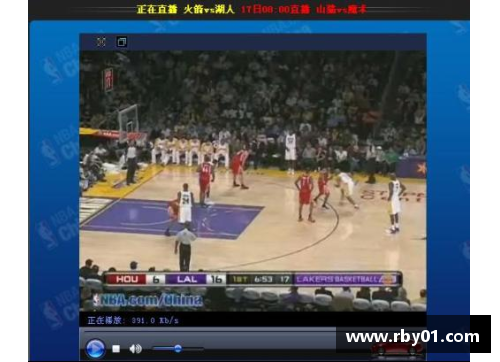Click the volume slider knob
The image size is (500, 362).
pos(178,349)
